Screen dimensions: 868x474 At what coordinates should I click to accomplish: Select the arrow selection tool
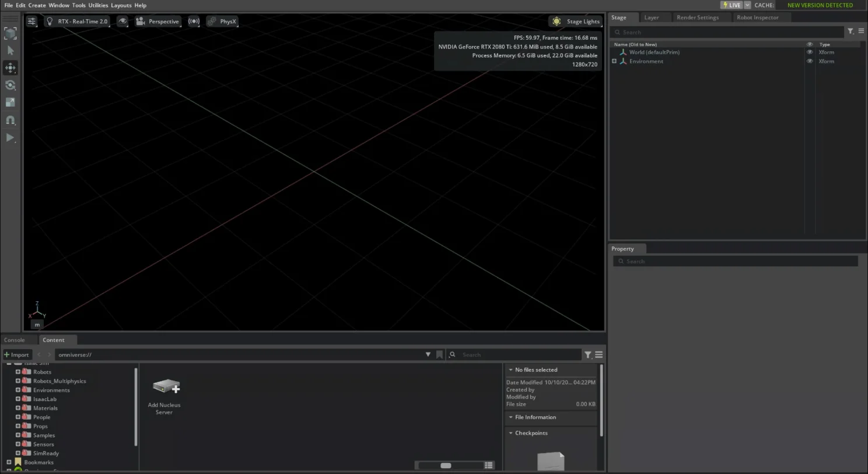point(10,51)
